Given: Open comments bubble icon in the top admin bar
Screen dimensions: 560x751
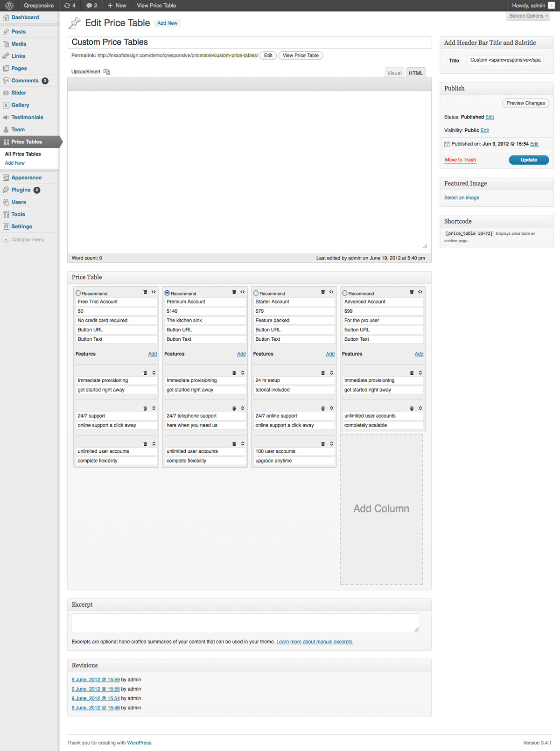Looking at the screenshot, I should click(x=91, y=6).
